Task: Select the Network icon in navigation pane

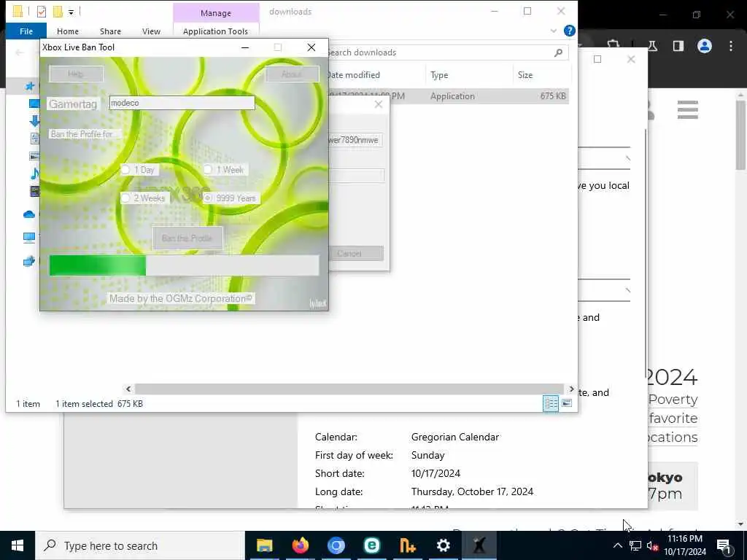Action: (29, 261)
